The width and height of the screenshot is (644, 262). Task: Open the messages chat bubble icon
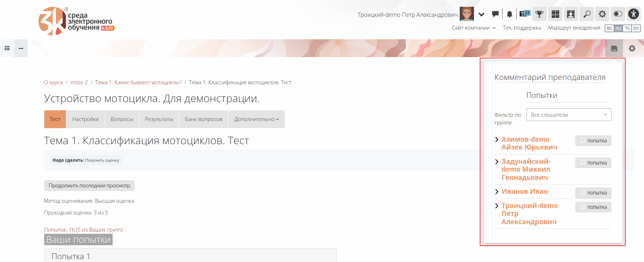click(x=495, y=14)
